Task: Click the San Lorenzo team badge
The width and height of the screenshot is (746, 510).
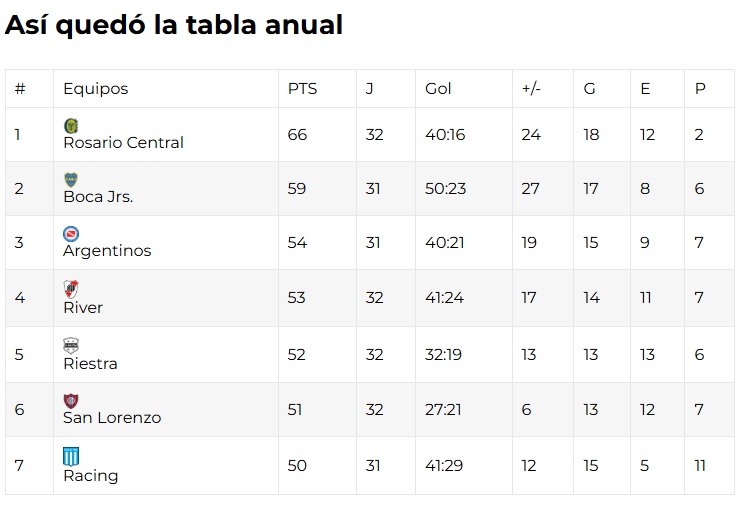Action: click(71, 400)
